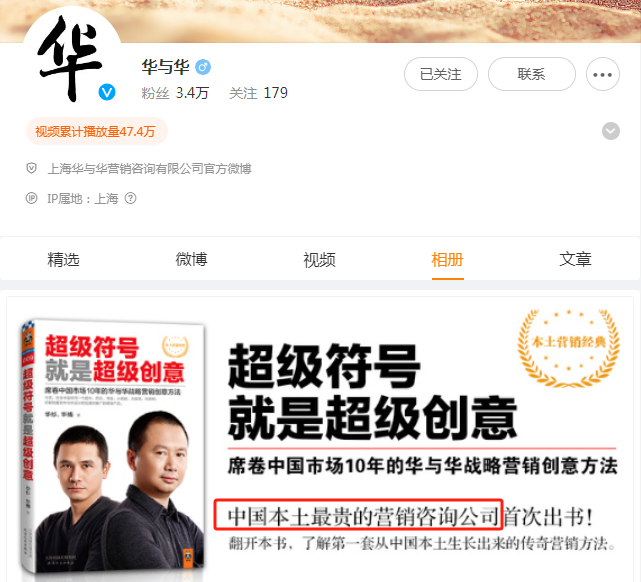This screenshot has width=641, height=582.
Task: Click the IP location icon
Action: (x=31, y=199)
